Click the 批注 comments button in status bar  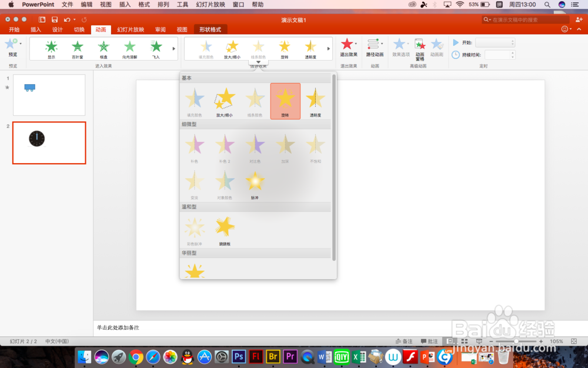(429, 342)
